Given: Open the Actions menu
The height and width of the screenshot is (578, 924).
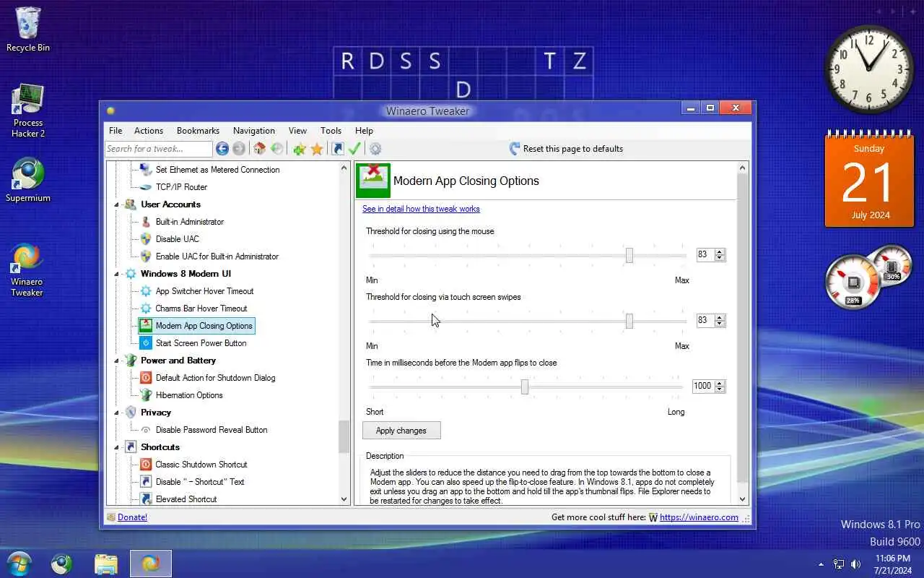Looking at the screenshot, I should pos(149,131).
